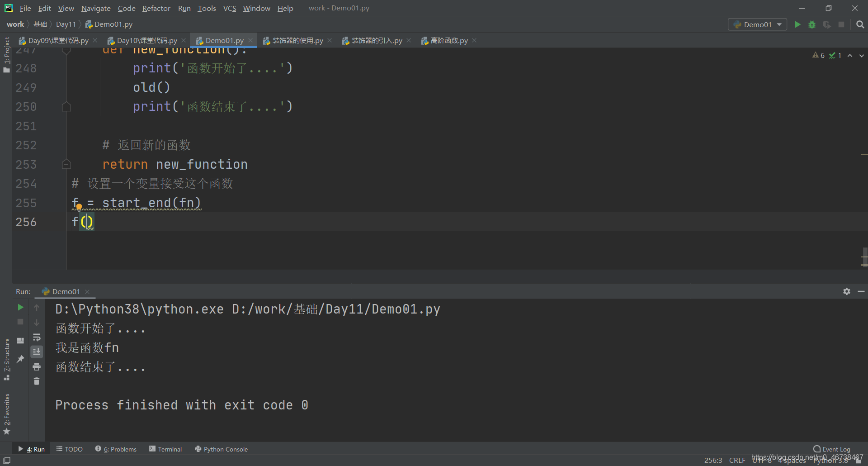Toggle Scroll to End in Run console
Viewport: 868px width, 466px height.
pos(37,352)
